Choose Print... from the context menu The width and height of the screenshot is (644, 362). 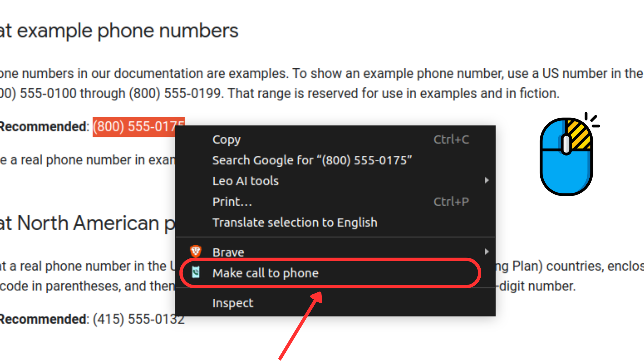232,202
